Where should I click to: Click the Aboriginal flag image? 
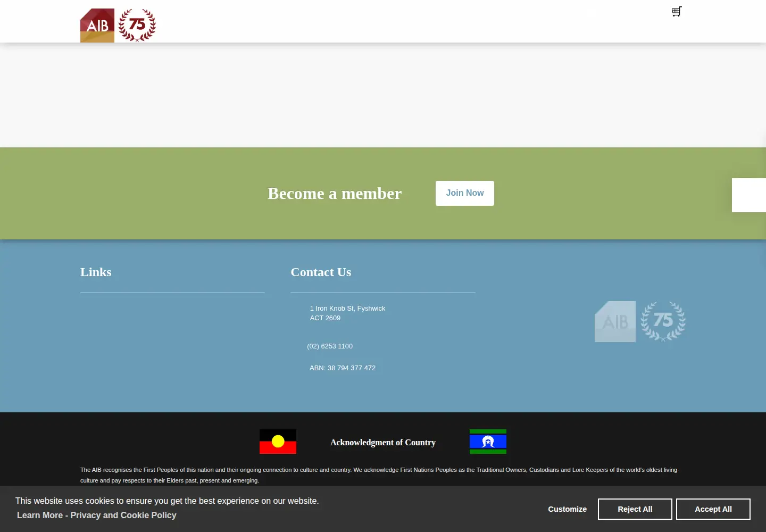[x=278, y=442]
